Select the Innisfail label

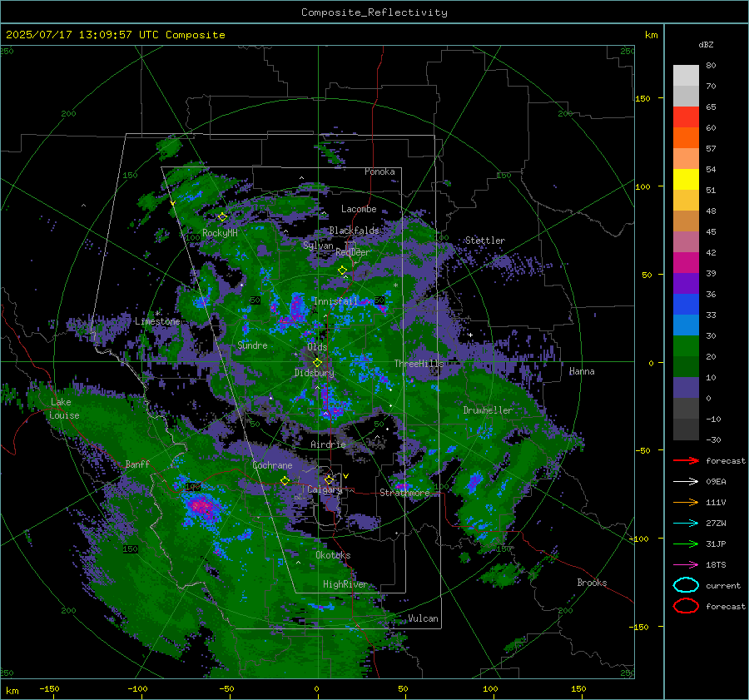[x=335, y=301]
